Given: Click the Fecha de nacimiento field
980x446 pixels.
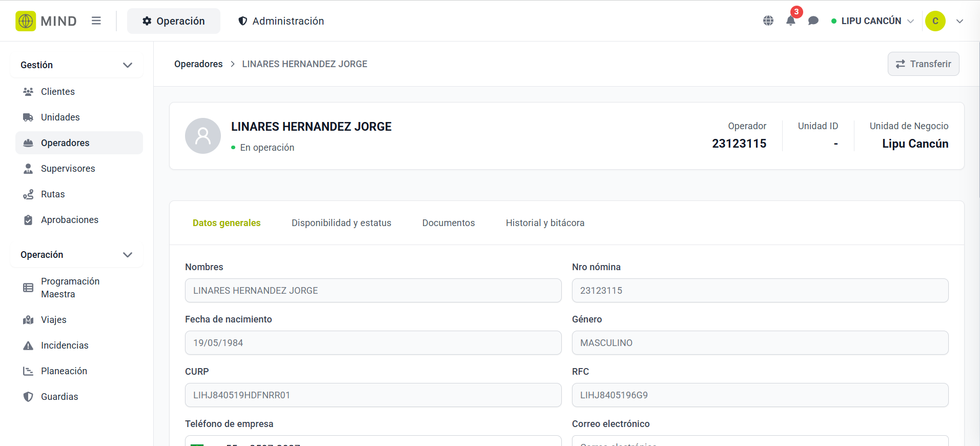Looking at the screenshot, I should [373, 343].
